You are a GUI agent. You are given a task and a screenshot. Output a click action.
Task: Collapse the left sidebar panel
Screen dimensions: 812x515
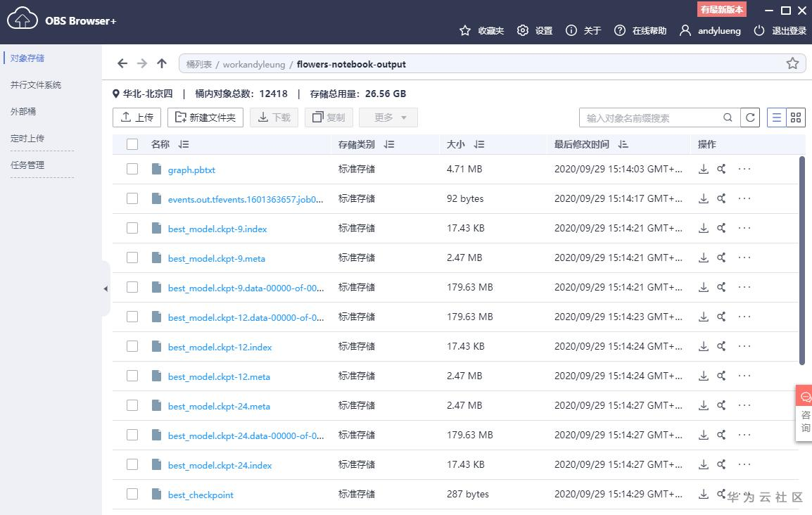click(106, 288)
